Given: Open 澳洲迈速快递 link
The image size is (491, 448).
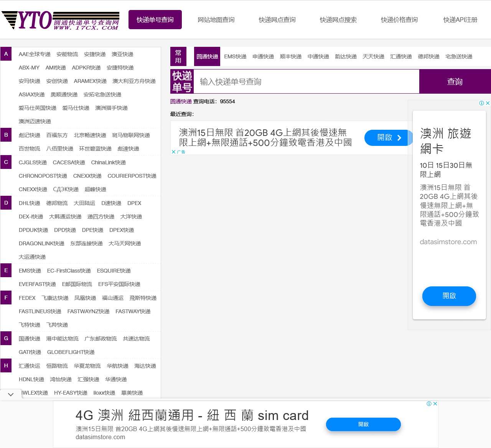Looking at the screenshot, I should pyautogui.click(x=35, y=121).
